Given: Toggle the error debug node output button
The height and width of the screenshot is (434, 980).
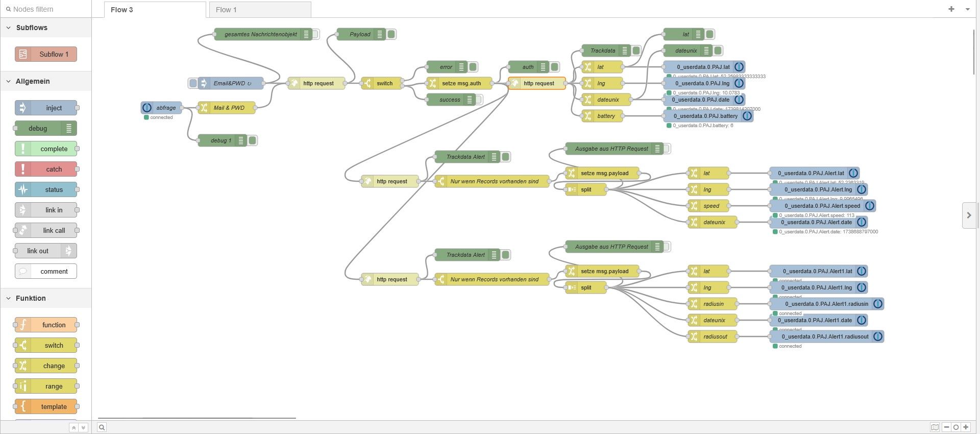Looking at the screenshot, I should pos(473,67).
